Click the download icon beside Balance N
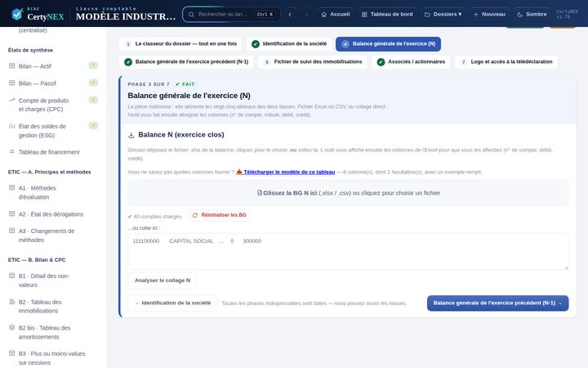588x368 pixels. 131,135
